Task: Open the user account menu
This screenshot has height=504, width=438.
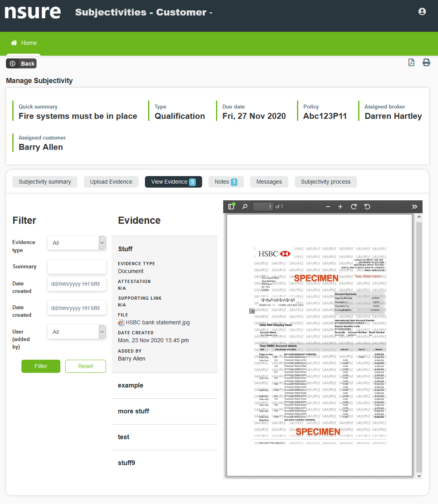Action: pyautogui.click(x=422, y=12)
